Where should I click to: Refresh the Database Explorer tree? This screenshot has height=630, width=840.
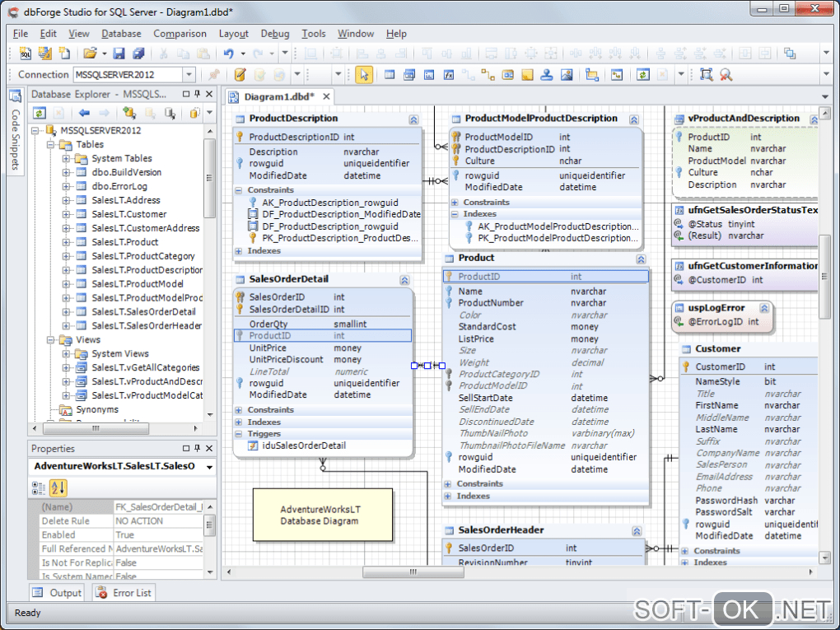point(39,113)
